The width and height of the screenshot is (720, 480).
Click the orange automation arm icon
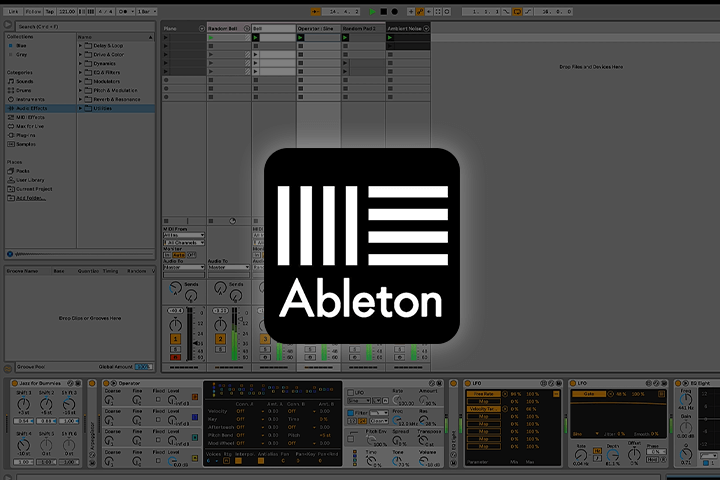(420, 11)
